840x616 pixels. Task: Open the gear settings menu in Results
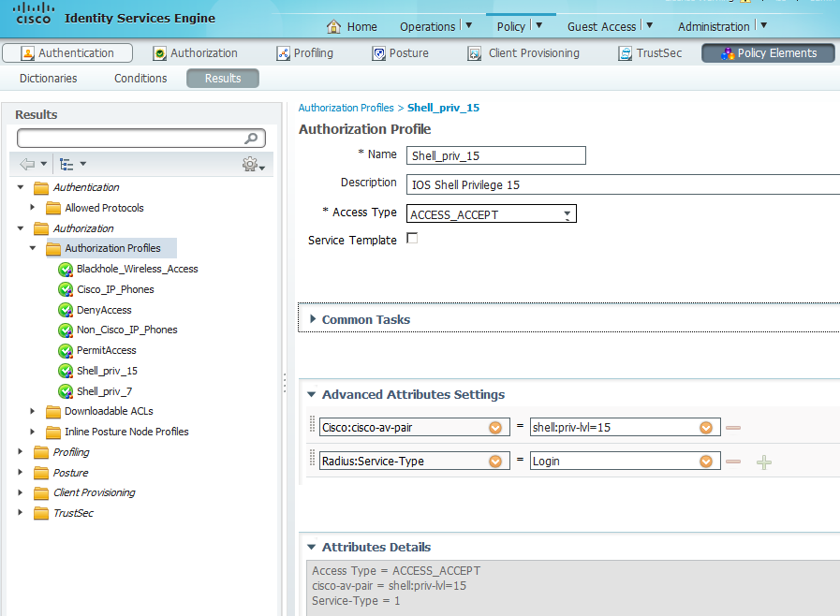click(254, 165)
